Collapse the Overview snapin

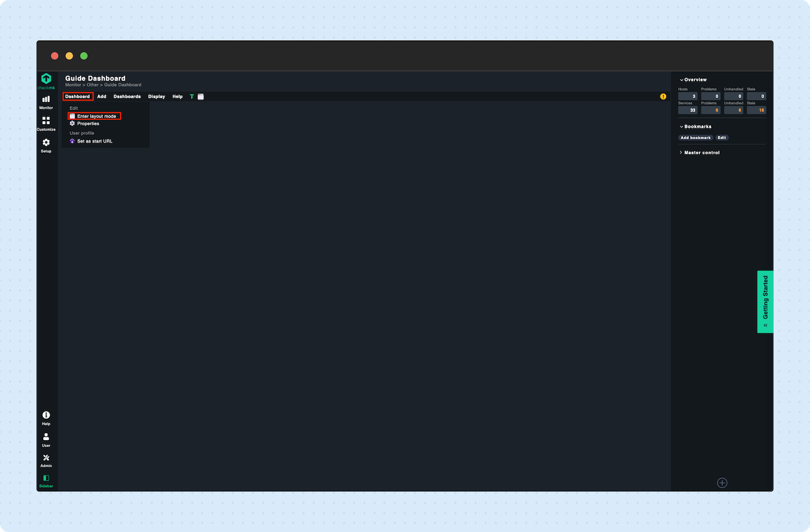pyautogui.click(x=693, y=80)
